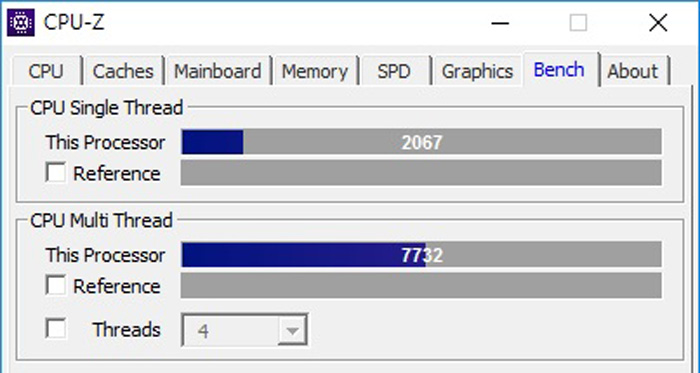Open the About tab
The width and height of the screenshot is (700, 373).
pos(634,71)
